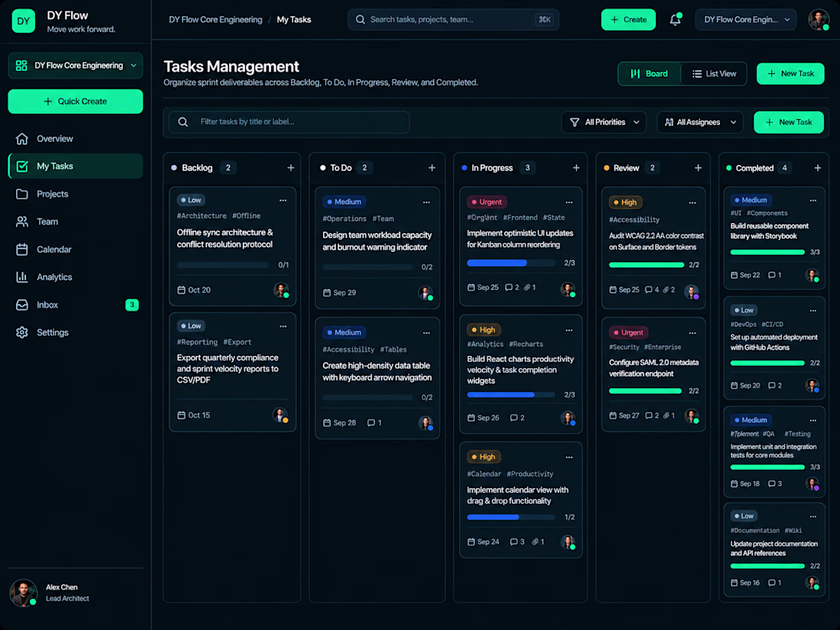Viewport: 840px width, 630px height.
Task: Open Calendar in the sidebar
Action: click(76, 249)
